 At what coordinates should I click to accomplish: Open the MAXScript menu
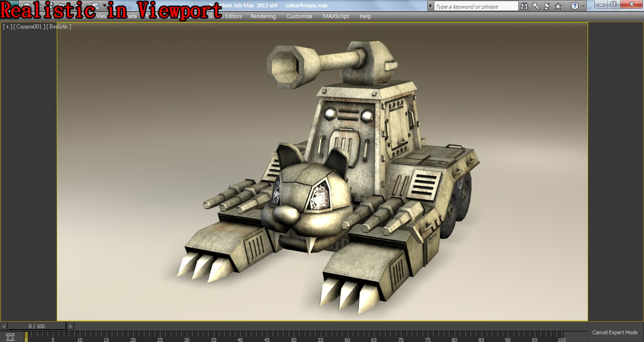tap(336, 16)
